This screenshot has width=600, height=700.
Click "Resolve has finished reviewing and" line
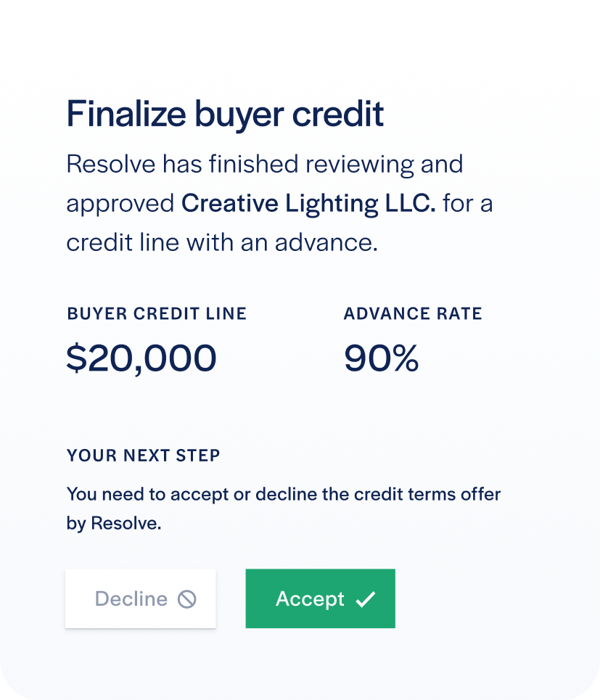point(265,164)
